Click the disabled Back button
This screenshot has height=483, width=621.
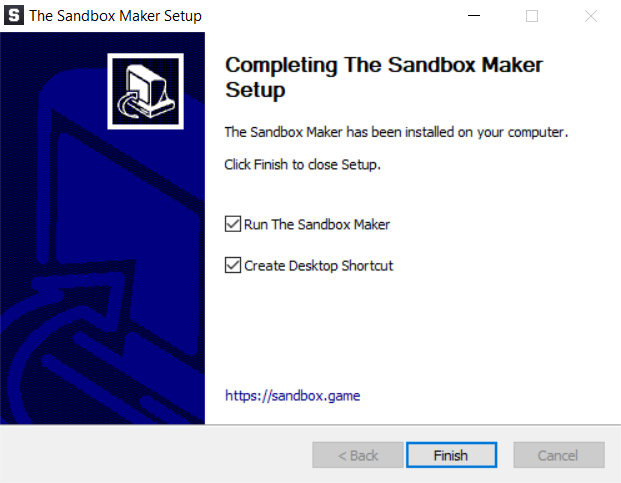[358, 455]
